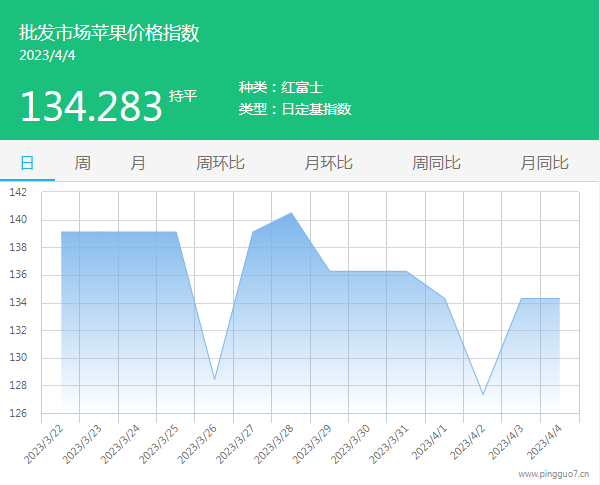The image size is (600, 485).
Task: Click the y-axis value 134
Action: click(x=18, y=302)
